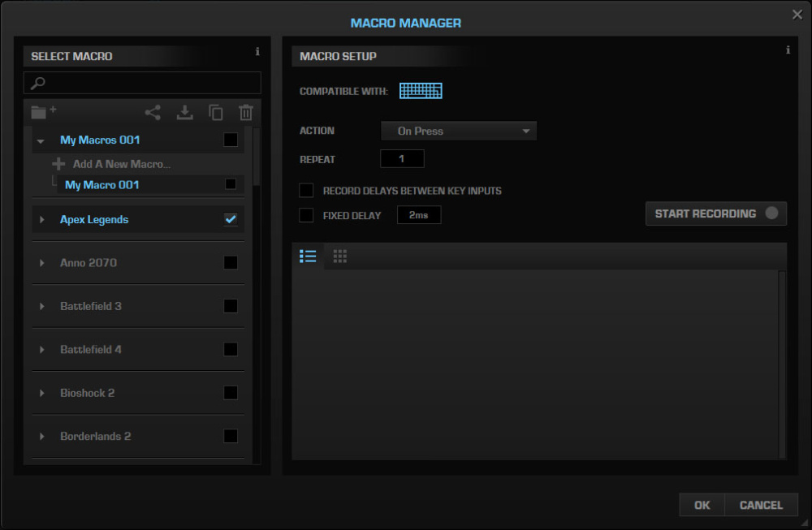The image size is (812, 530).
Task: Close the Macro Manager window
Action: click(x=797, y=15)
